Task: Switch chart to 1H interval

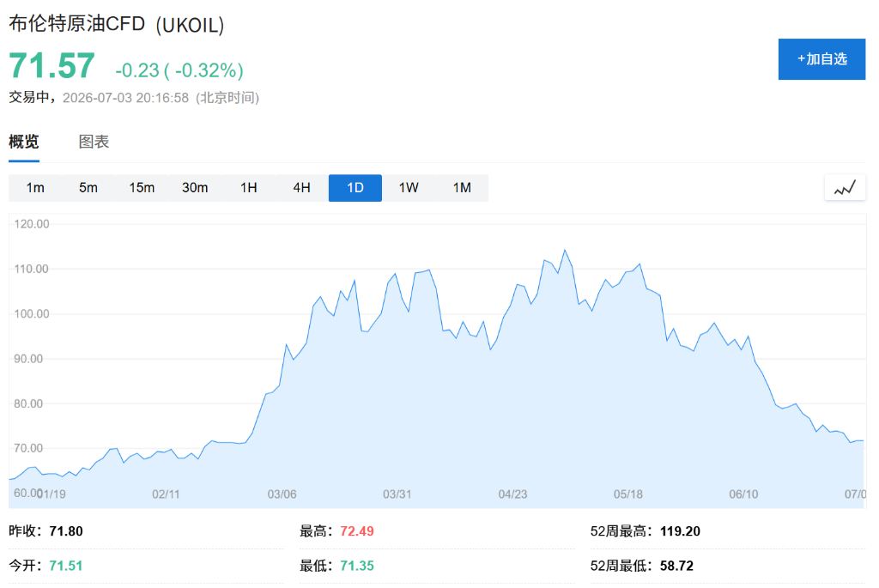Action: pyautogui.click(x=248, y=188)
